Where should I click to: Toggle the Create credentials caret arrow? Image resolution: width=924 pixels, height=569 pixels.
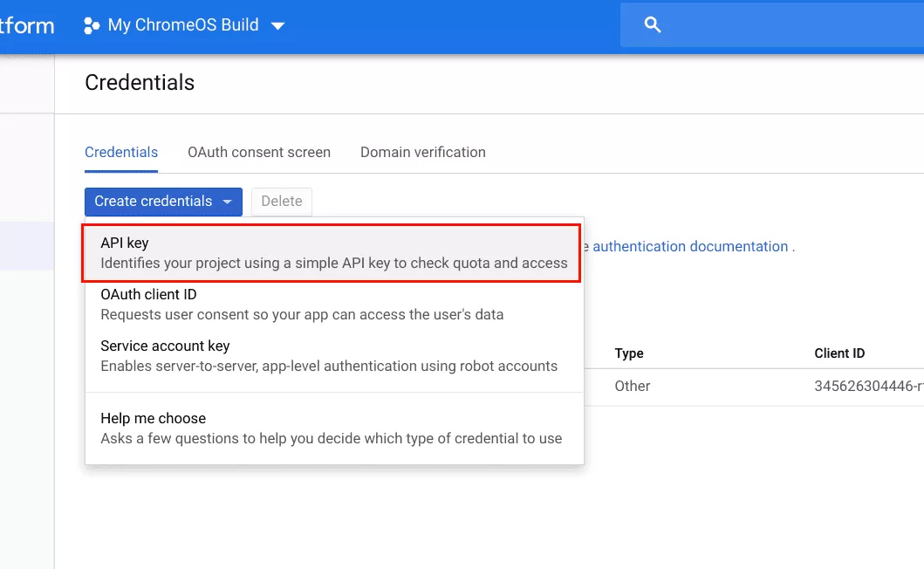click(x=227, y=202)
